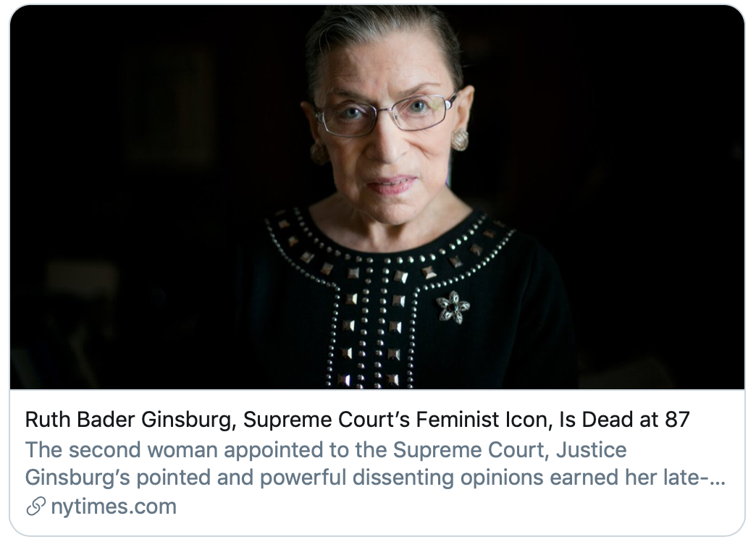This screenshot has width=756, height=547.
Task: Click the word 'Justice' in the description
Action: (x=591, y=449)
